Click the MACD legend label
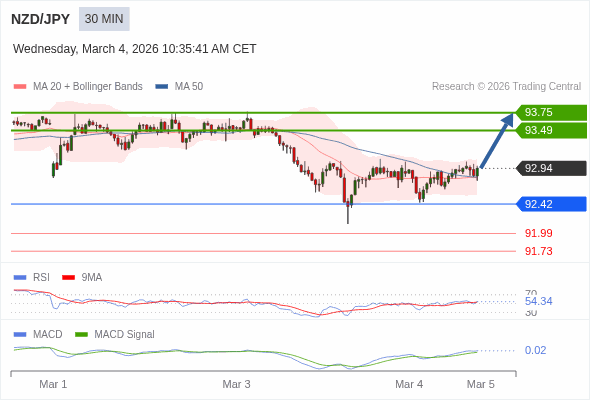 47,335
